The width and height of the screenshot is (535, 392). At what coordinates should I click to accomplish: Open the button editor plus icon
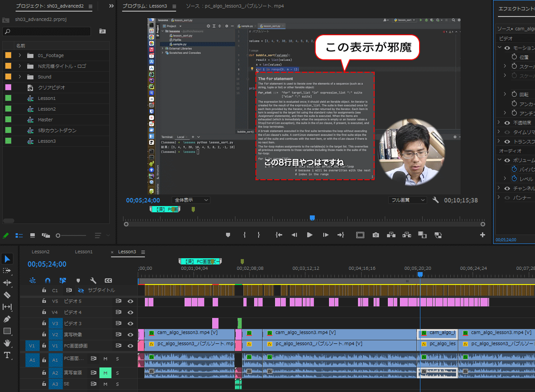point(482,235)
